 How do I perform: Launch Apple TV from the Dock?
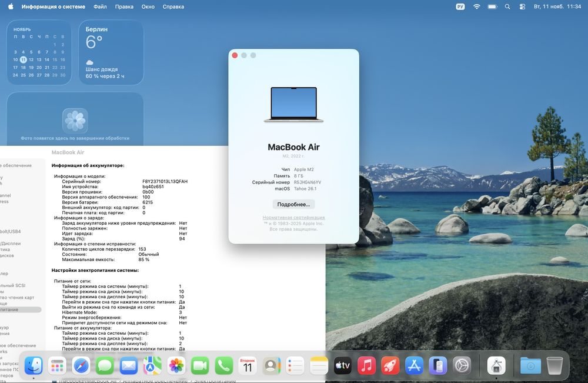(x=343, y=365)
